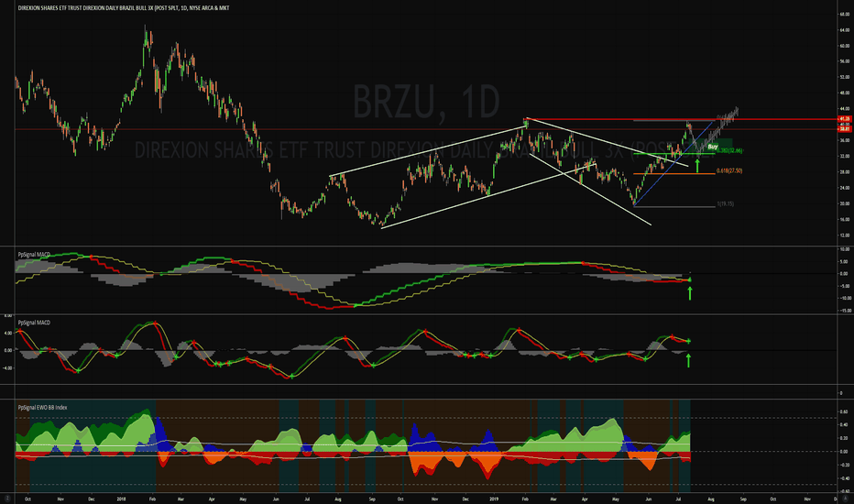854x504 pixels.
Task: Click the small icon at right end of time axis
Action: pos(845,499)
